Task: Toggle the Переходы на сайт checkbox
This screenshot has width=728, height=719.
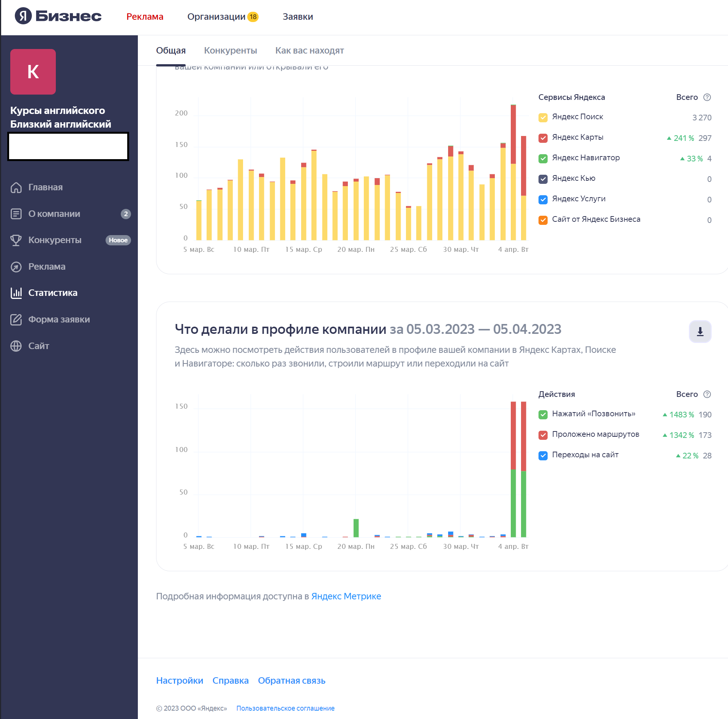Action: pos(543,455)
